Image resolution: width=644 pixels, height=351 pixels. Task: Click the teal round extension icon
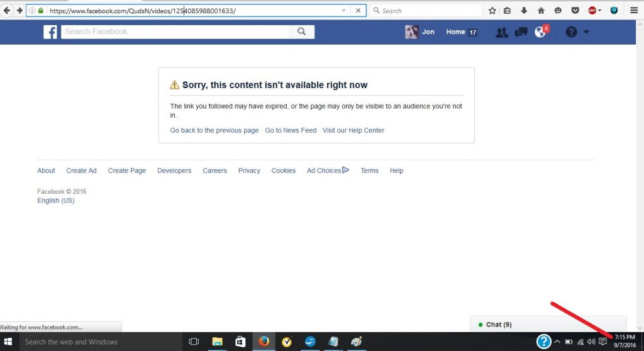pos(614,11)
